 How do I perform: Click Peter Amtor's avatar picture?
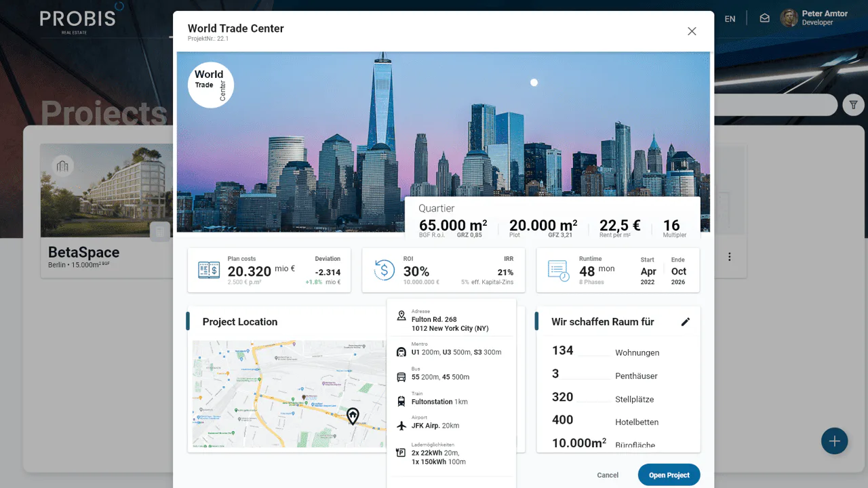[x=789, y=18]
